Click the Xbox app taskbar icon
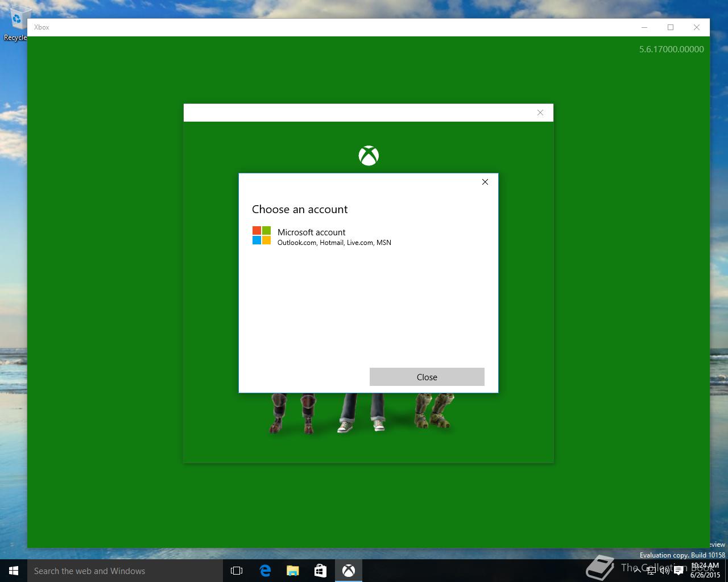Viewport: 728px width, 582px height. 349,571
